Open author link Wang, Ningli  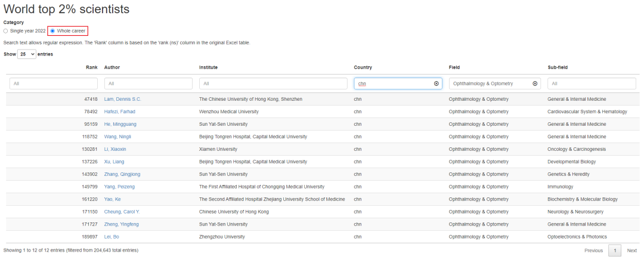pyautogui.click(x=119, y=137)
